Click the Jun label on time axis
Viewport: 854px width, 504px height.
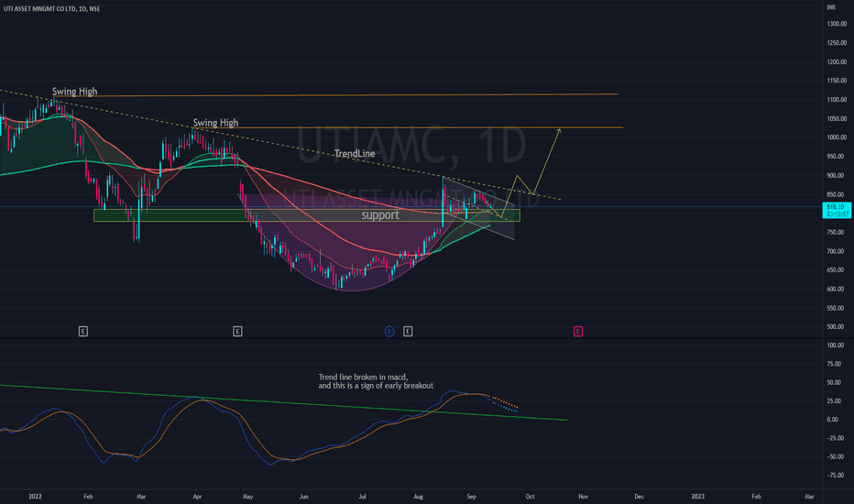click(303, 497)
